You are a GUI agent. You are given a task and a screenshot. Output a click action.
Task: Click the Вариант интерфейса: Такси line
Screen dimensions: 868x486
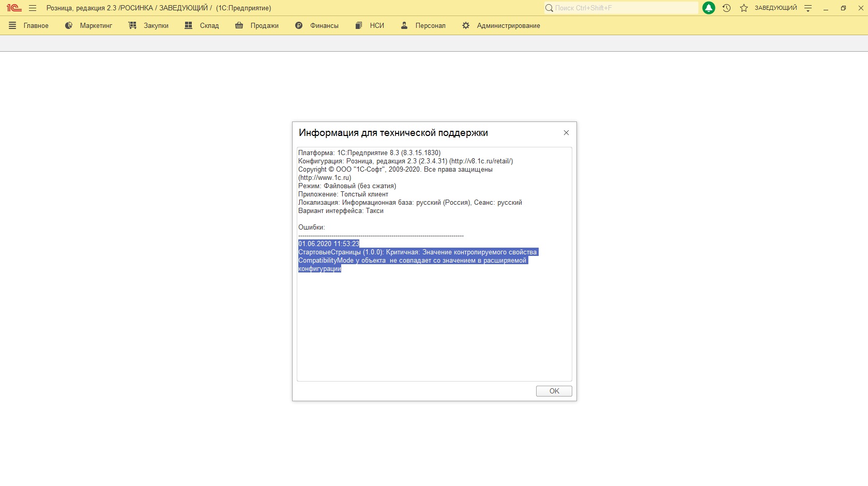[341, 211]
